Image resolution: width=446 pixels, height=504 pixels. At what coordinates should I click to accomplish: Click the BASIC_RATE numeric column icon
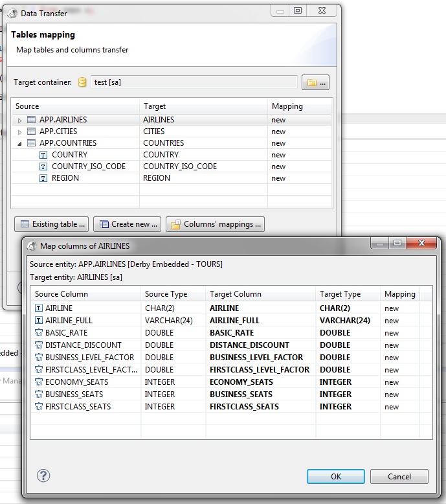point(39,333)
